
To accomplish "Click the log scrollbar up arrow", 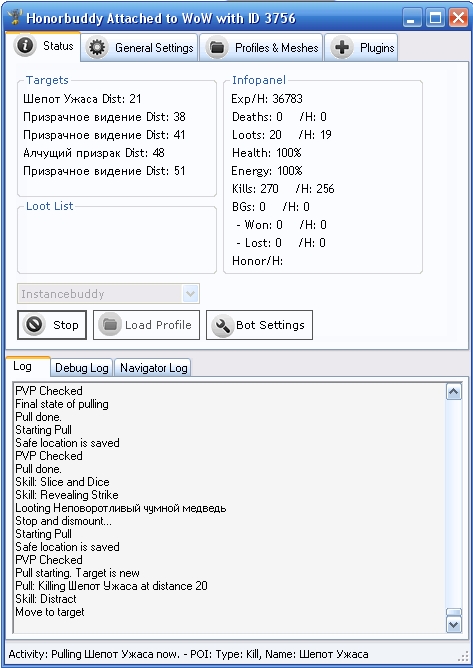I will coord(453,392).
